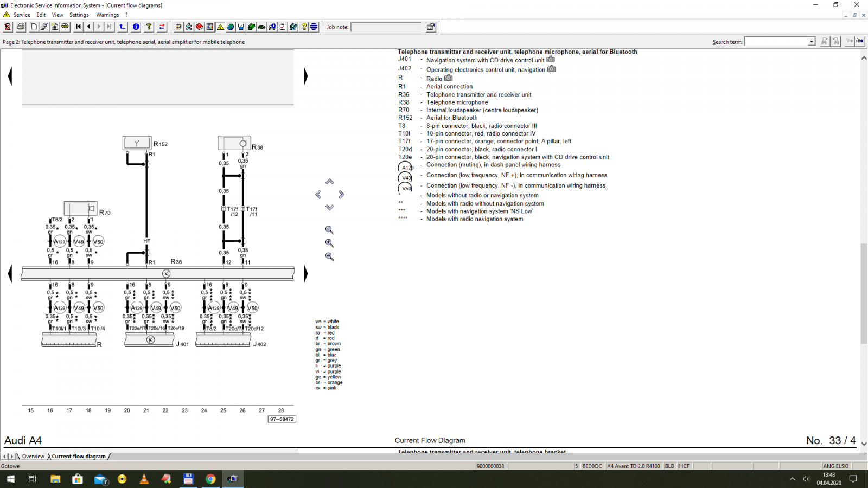Click the blue right-arrow list icon by search
This screenshot has width=868, height=488.
[x=860, y=41]
